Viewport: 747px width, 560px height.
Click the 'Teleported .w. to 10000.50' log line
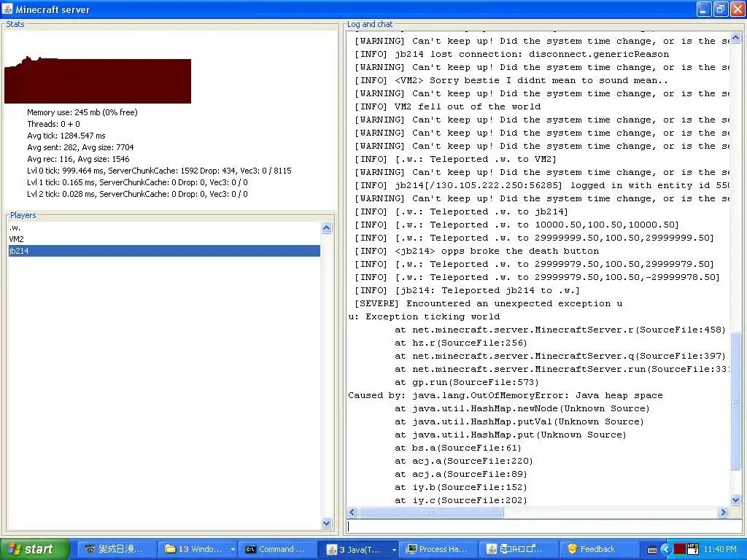click(x=516, y=225)
